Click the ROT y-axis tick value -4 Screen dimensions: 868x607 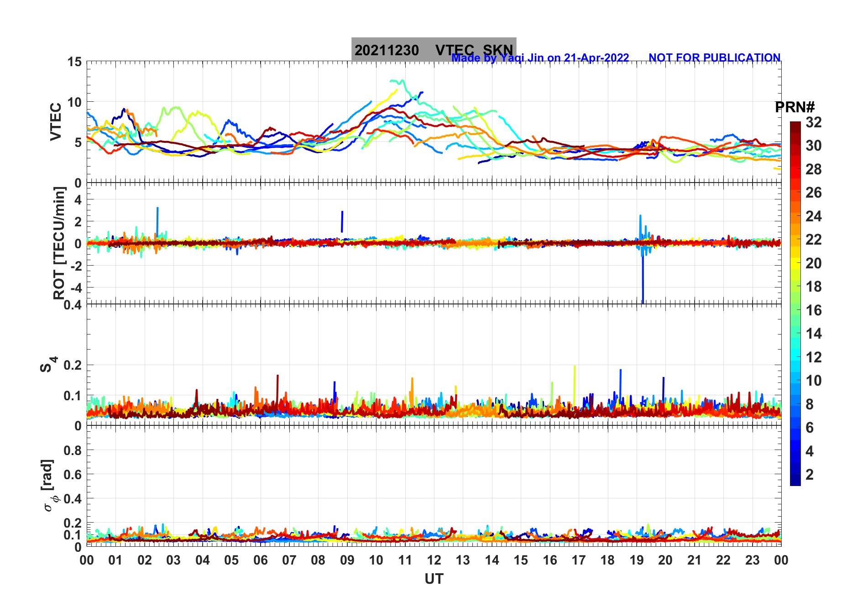tap(76, 288)
